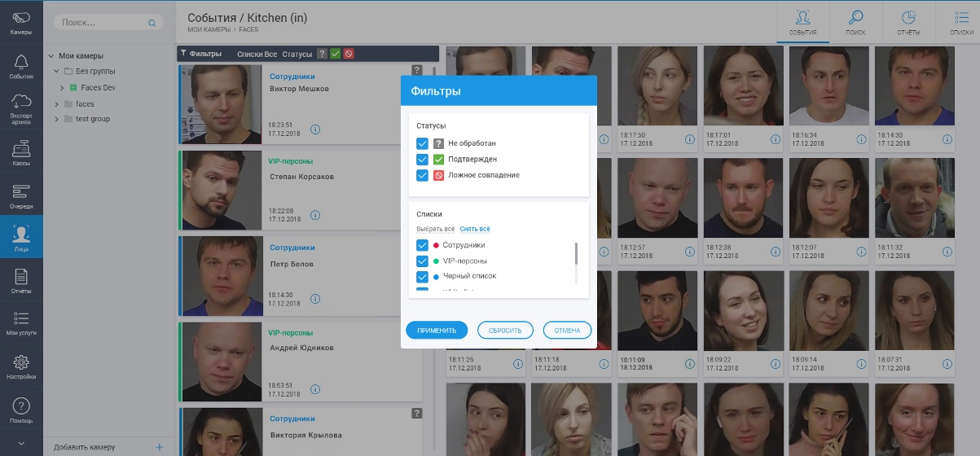Expand the test group folder
The width and height of the screenshot is (980, 456).
coord(57,119)
